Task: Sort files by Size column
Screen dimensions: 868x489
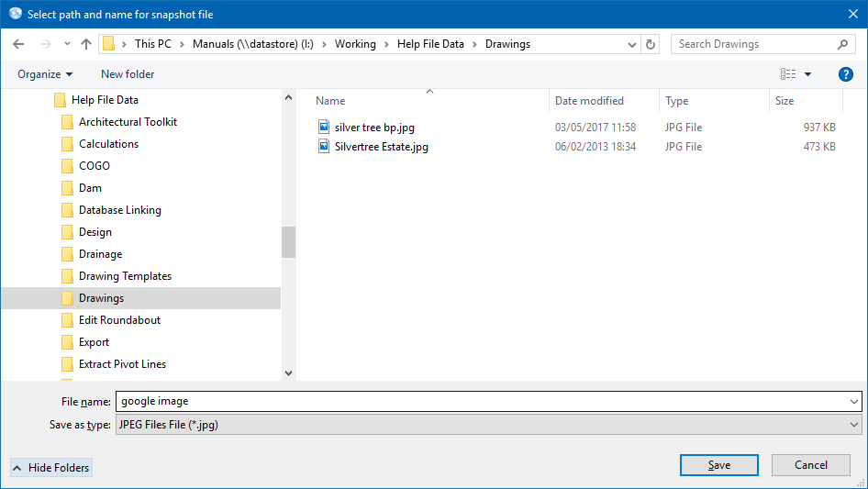Action: tap(785, 101)
